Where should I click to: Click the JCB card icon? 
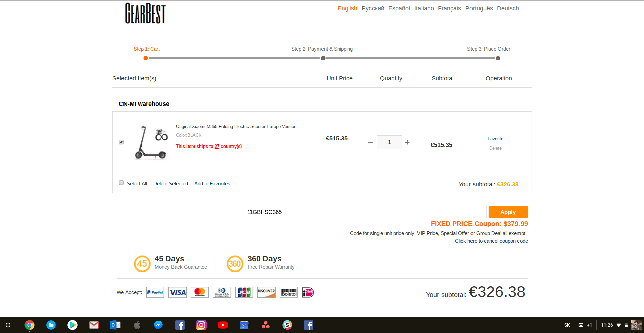tap(244, 292)
